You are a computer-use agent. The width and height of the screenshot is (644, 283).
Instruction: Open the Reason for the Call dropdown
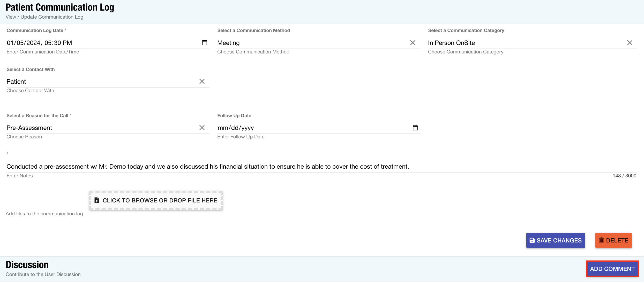click(103, 128)
